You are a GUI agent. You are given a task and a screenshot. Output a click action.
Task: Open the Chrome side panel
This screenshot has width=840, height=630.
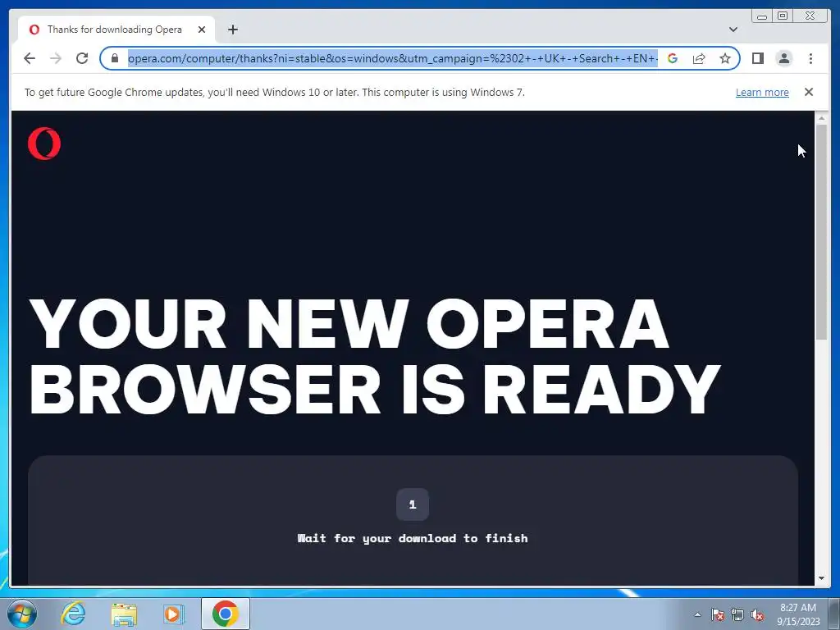pos(757,58)
